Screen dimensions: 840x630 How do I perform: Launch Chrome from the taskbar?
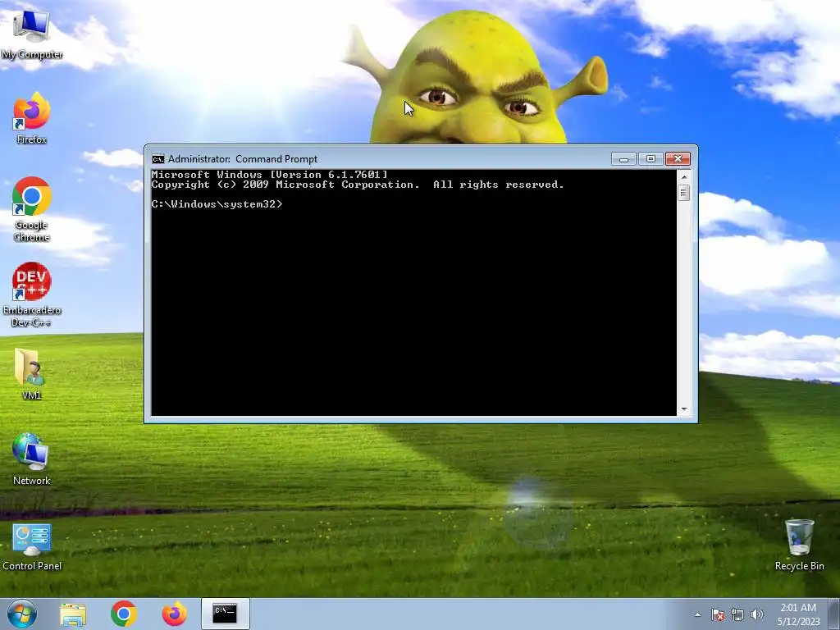(124, 614)
